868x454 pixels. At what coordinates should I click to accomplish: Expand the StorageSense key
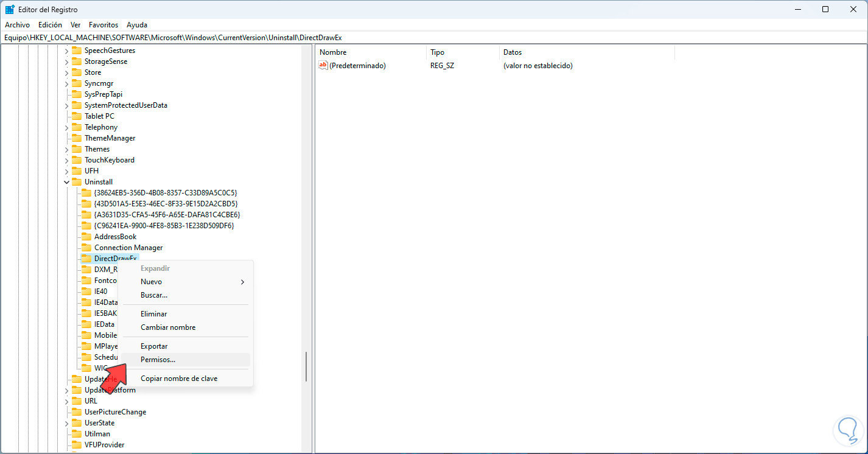point(66,61)
